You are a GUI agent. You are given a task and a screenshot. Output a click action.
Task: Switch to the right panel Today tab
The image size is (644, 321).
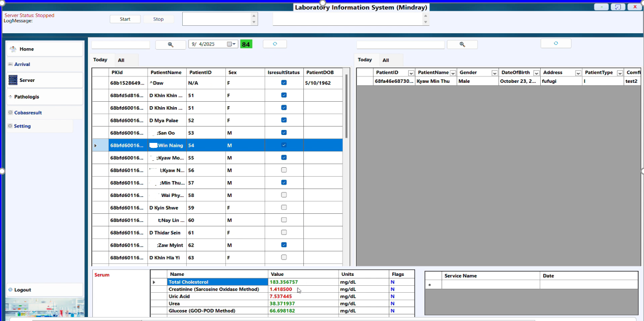click(365, 60)
